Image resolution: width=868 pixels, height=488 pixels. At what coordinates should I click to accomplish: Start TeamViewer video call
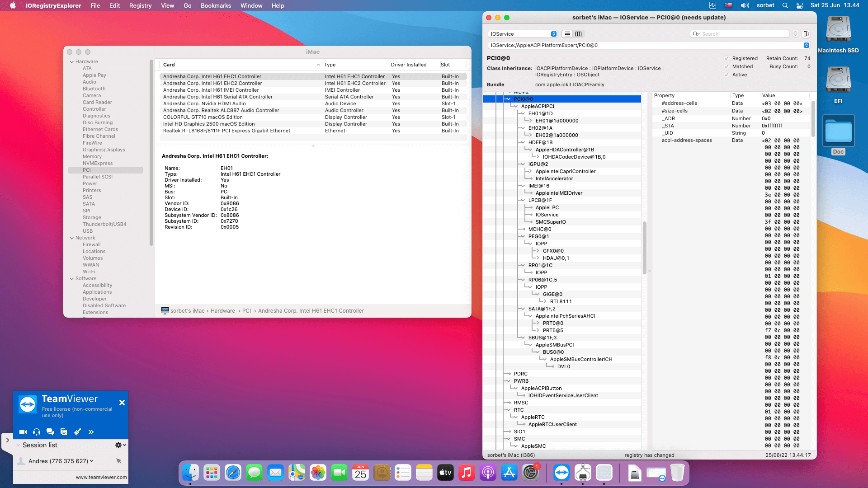23,432
